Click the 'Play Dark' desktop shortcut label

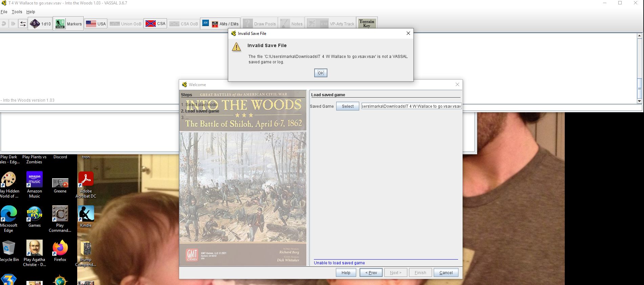coord(9,159)
